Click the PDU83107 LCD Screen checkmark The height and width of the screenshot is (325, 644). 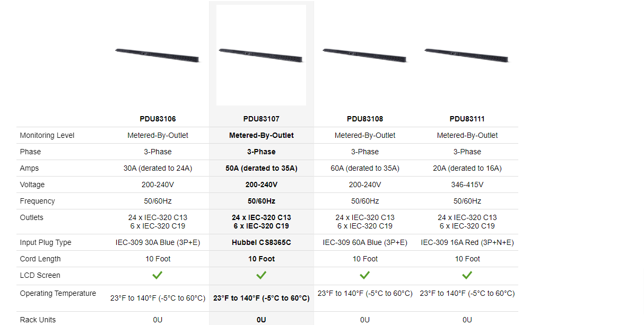tap(261, 275)
